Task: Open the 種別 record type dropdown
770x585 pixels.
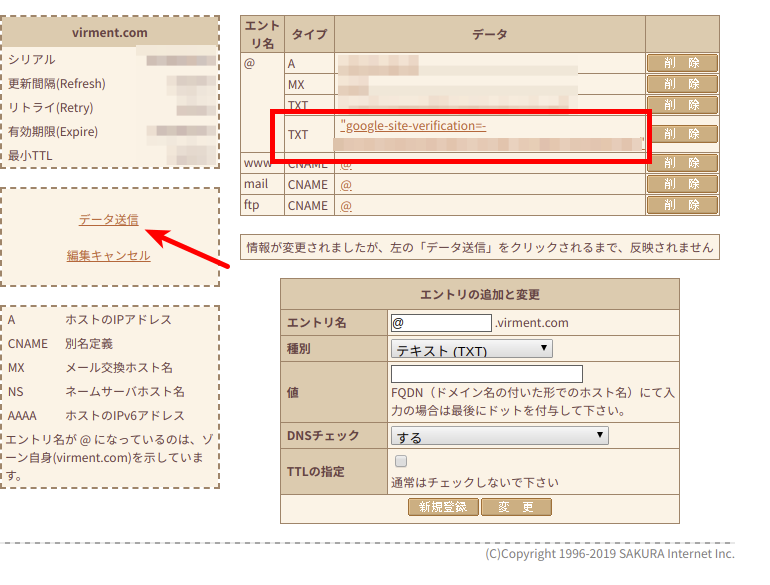Action: 471,349
